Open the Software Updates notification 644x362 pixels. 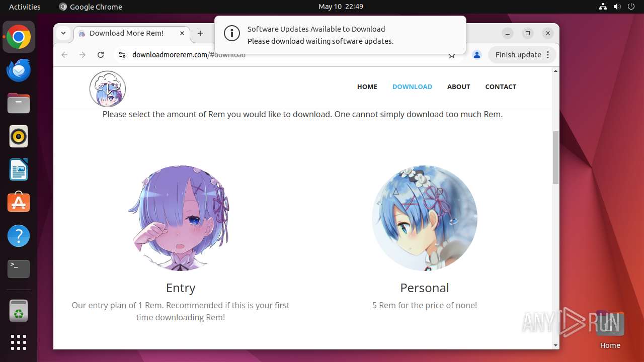pyautogui.click(x=340, y=35)
